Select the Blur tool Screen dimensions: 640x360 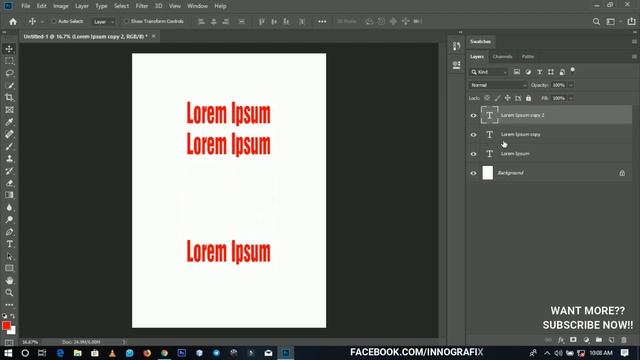click(9, 207)
